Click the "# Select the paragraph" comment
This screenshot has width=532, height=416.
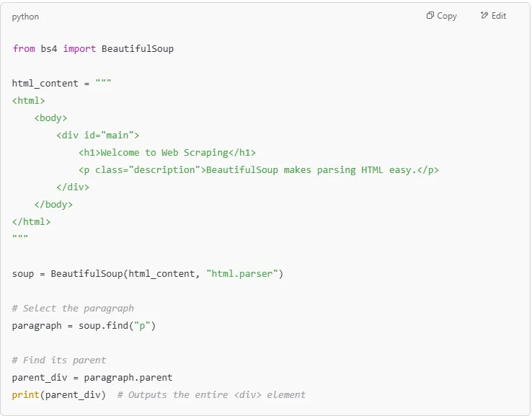[73, 309]
